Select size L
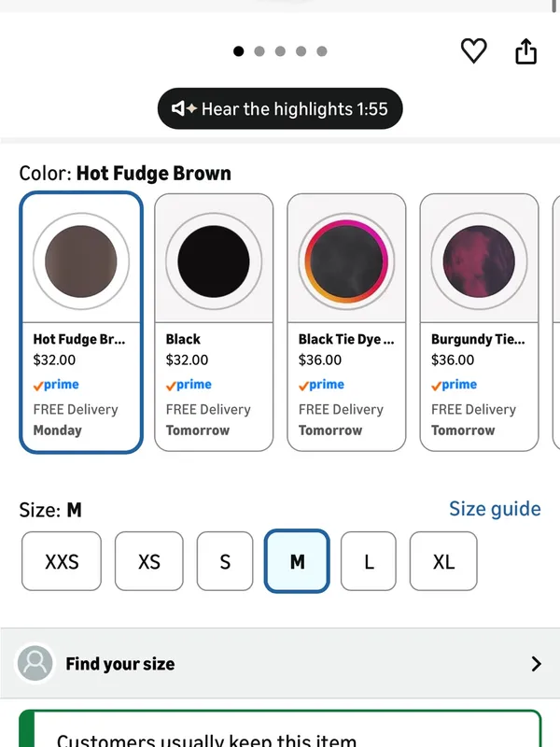Screen dimensions: 560x747 (x=369, y=561)
